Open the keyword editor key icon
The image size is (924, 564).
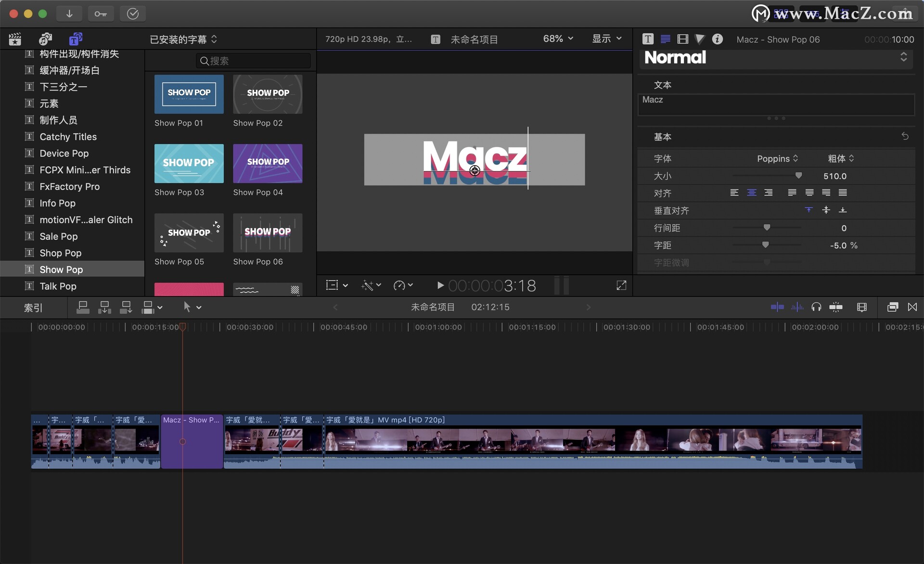click(x=101, y=14)
